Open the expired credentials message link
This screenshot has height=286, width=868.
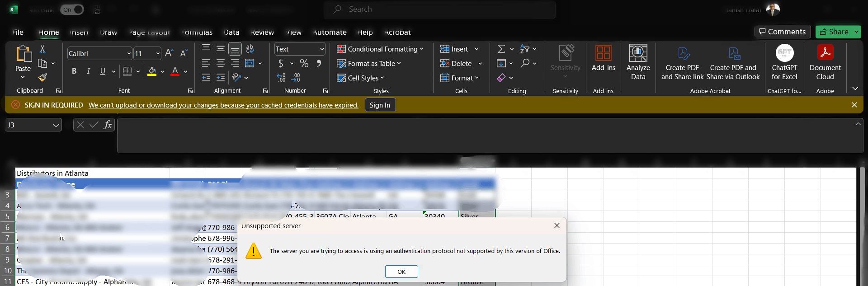[x=223, y=105]
